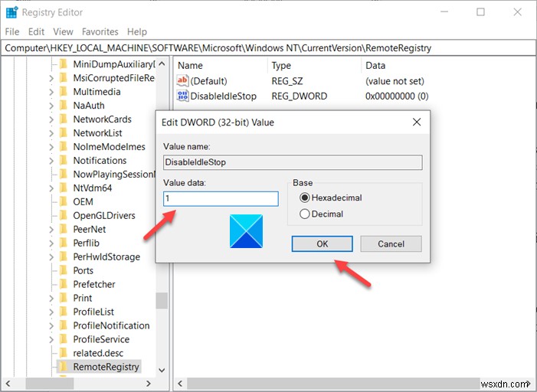Select the related.desc key
This screenshot has height=392, width=537.
point(98,353)
